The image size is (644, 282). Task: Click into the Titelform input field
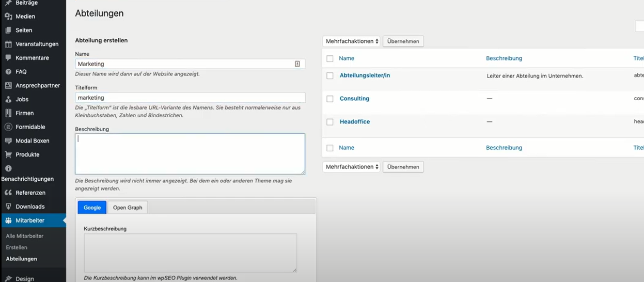[x=190, y=98]
